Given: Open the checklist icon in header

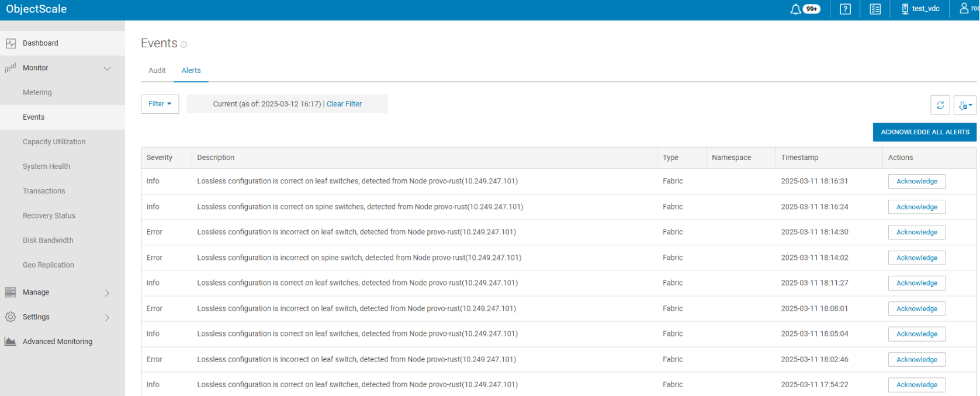Looking at the screenshot, I should pos(875,9).
